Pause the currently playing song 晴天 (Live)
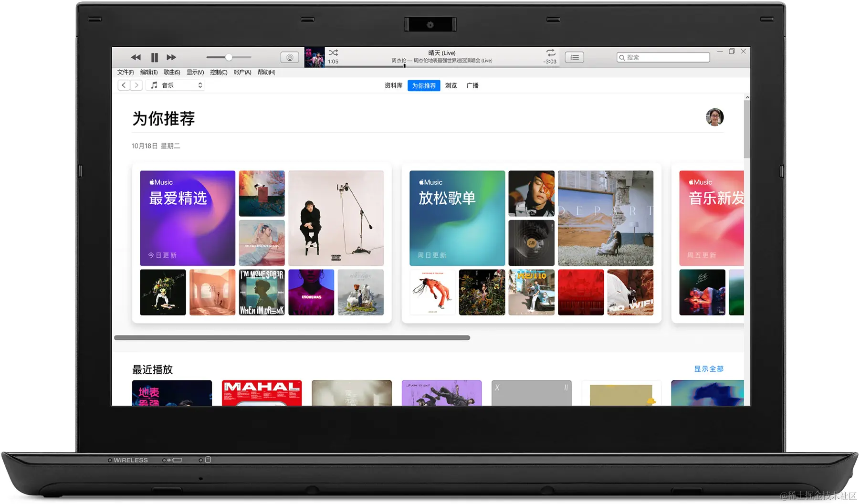The height and width of the screenshot is (504, 860). [154, 57]
